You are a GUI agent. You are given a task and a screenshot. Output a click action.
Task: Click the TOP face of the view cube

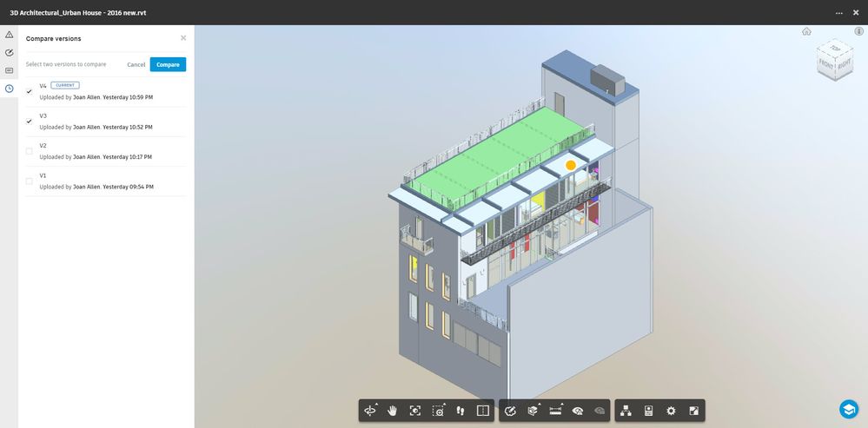[x=835, y=48]
